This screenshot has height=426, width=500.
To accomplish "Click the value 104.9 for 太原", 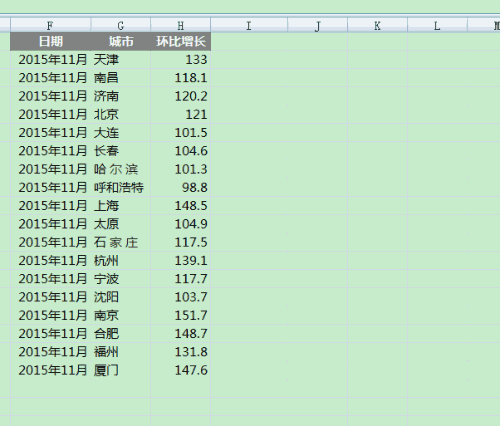I will (x=180, y=224).
